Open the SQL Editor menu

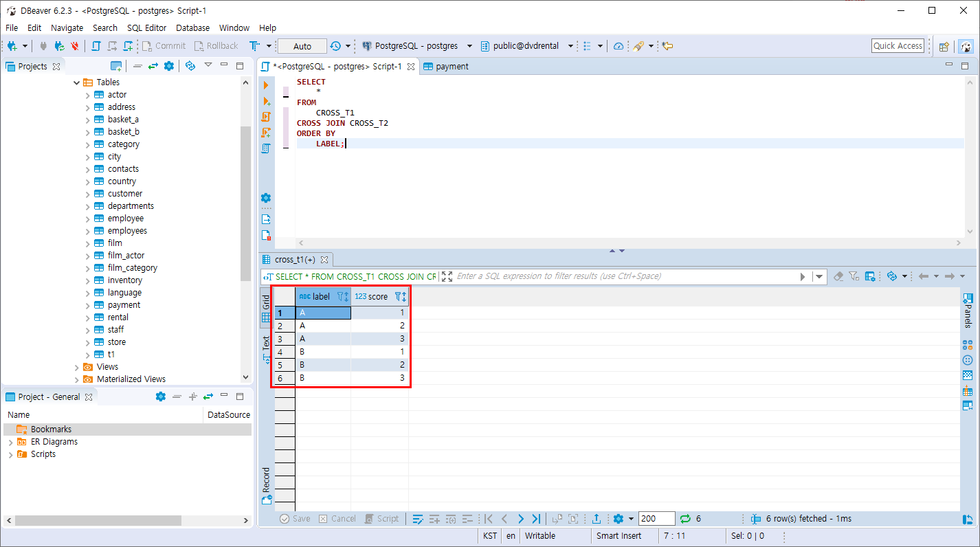coord(146,27)
